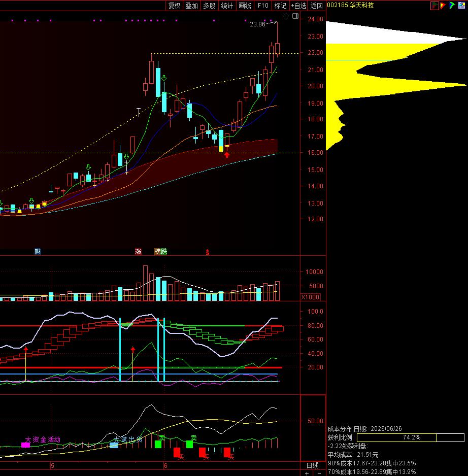
Task: Click the 70%成本19.56-22.89 line
Action: (372, 472)
